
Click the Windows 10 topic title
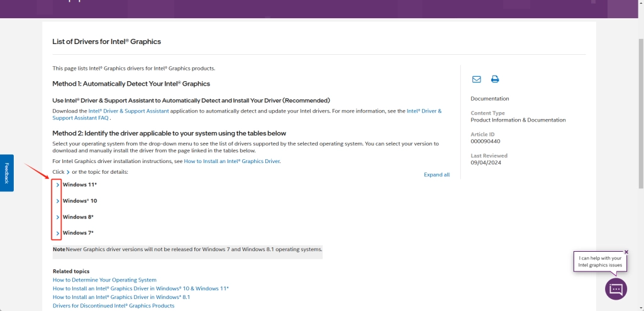point(80,201)
